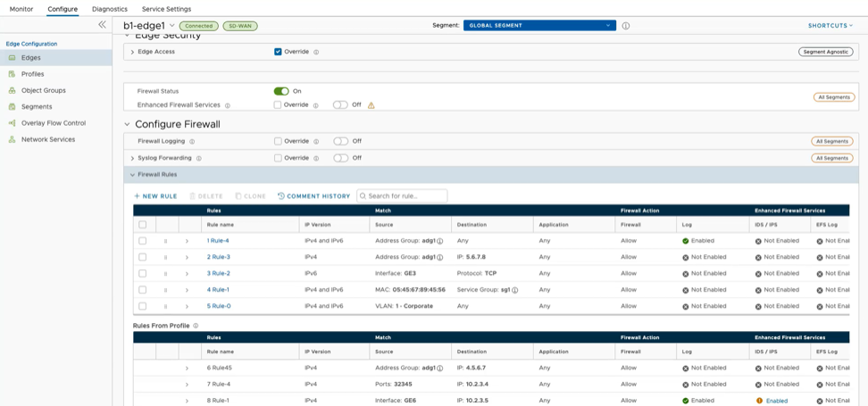
Task: Click the New Rule button
Action: (155, 195)
